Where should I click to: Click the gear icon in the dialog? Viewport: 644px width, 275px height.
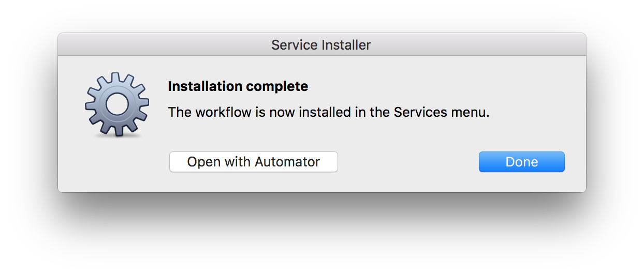click(x=117, y=104)
